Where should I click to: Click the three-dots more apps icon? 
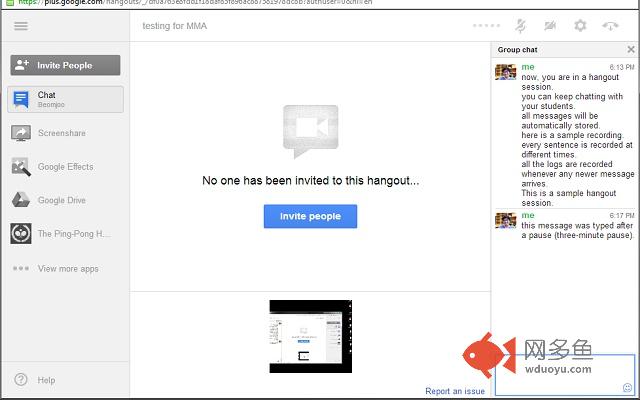[x=21, y=268]
